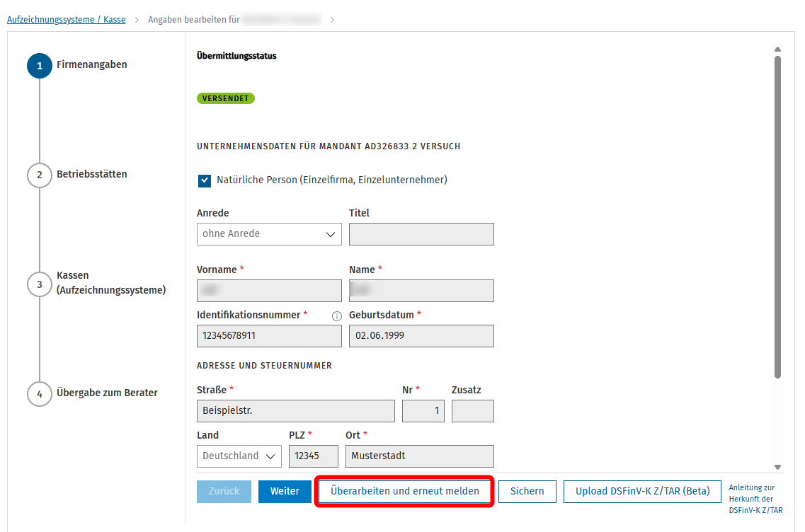Click the VERSENDET status badge

[225, 98]
